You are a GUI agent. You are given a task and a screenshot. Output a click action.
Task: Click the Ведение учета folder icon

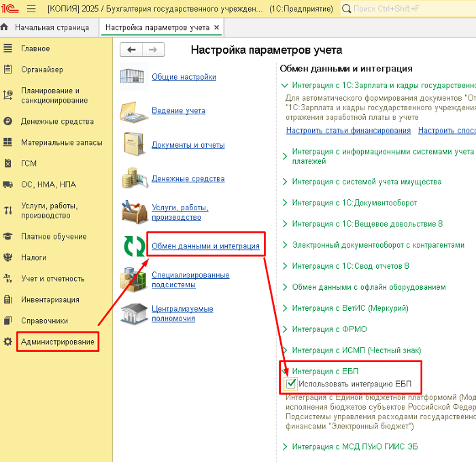tap(134, 110)
